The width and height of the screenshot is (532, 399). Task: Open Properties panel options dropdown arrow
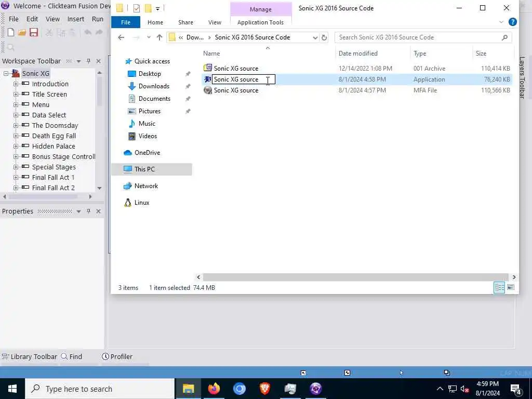point(79,211)
